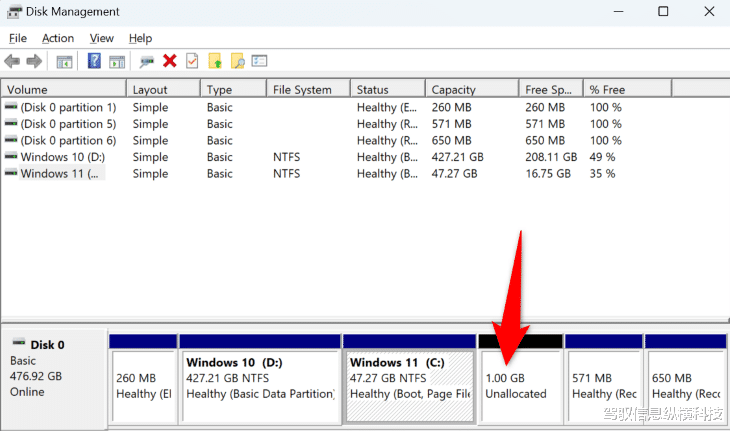The image size is (730, 431).
Task: Open the File menu
Action: point(17,38)
